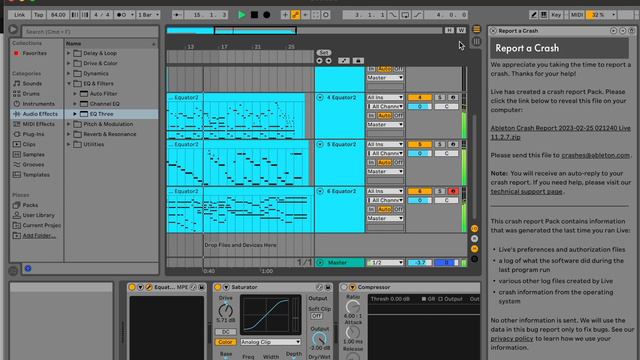Switch to Session view icon

coord(476,42)
